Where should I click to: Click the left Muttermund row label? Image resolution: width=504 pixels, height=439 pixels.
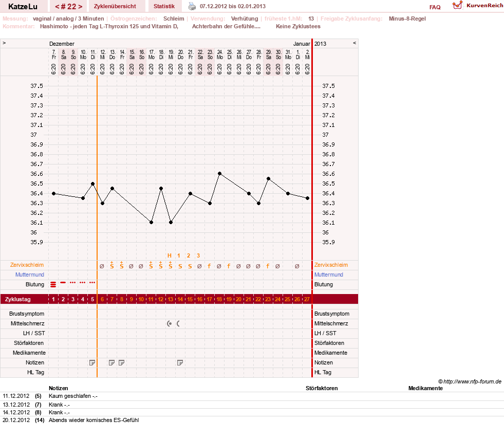tap(30, 275)
